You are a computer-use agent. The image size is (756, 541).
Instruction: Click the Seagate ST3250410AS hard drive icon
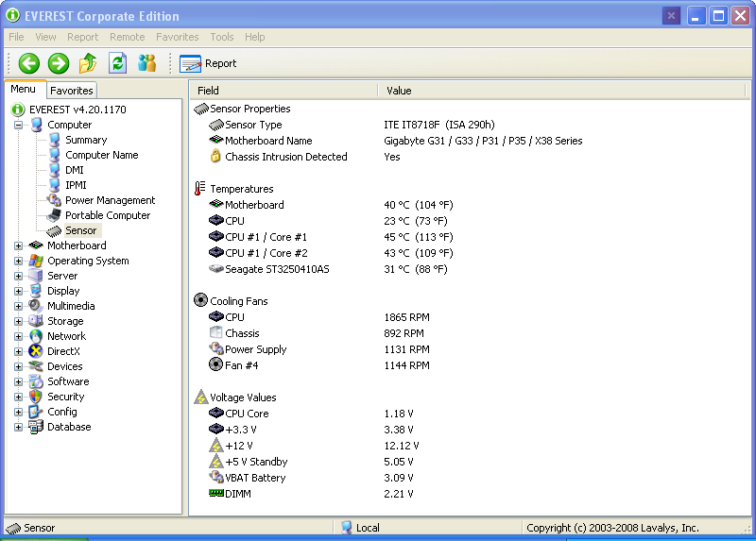[x=216, y=268]
